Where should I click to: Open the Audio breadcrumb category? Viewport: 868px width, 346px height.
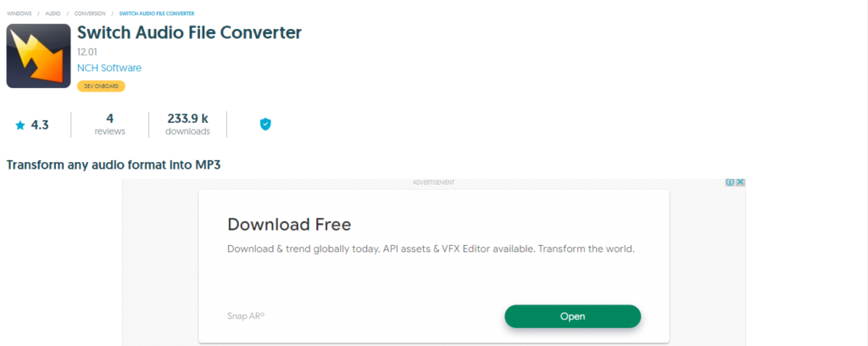(53, 14)
